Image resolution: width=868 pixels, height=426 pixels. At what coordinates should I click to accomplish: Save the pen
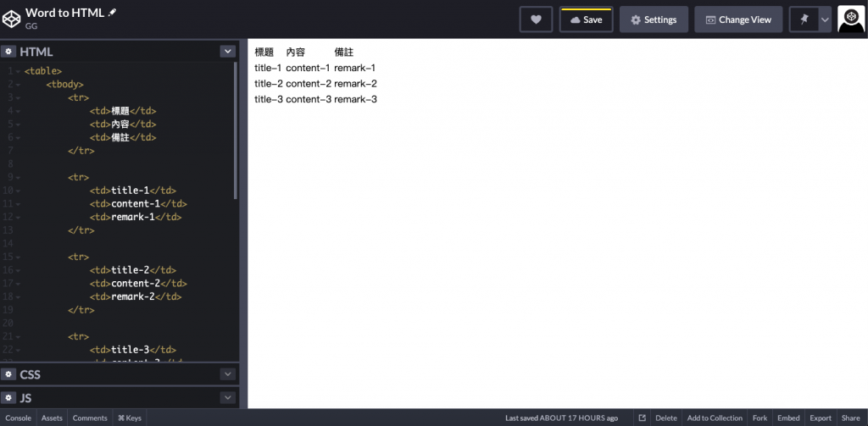tap(587, 19)
